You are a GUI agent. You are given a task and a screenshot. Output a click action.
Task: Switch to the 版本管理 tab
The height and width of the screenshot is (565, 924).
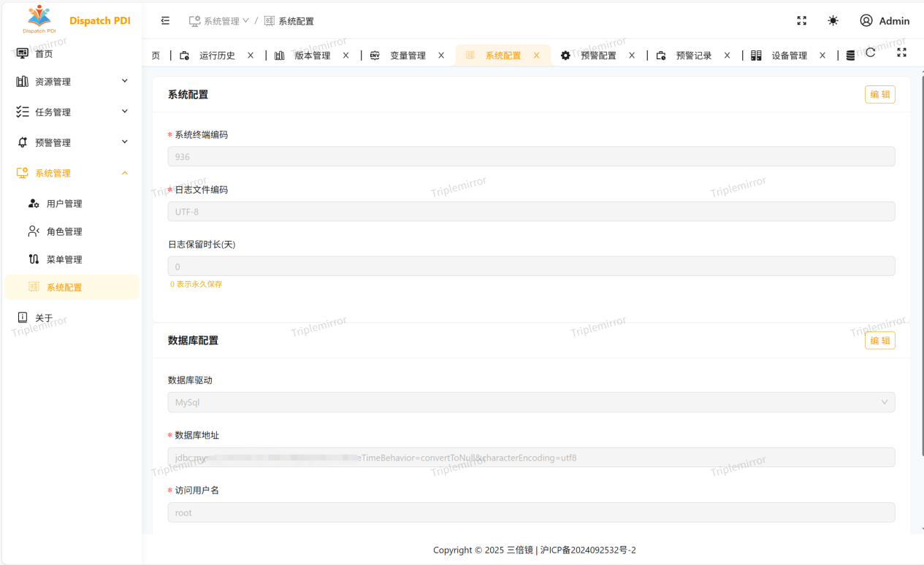[x=313, y=55]
